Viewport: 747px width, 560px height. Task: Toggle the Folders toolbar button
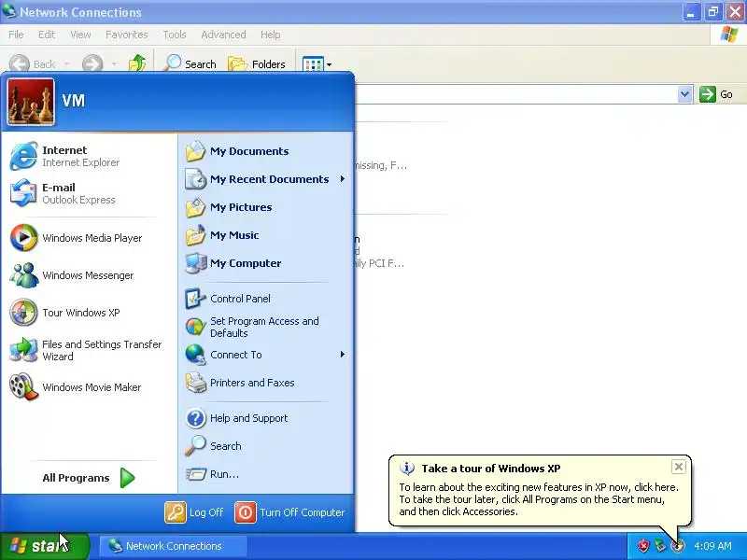coord(257,63)
